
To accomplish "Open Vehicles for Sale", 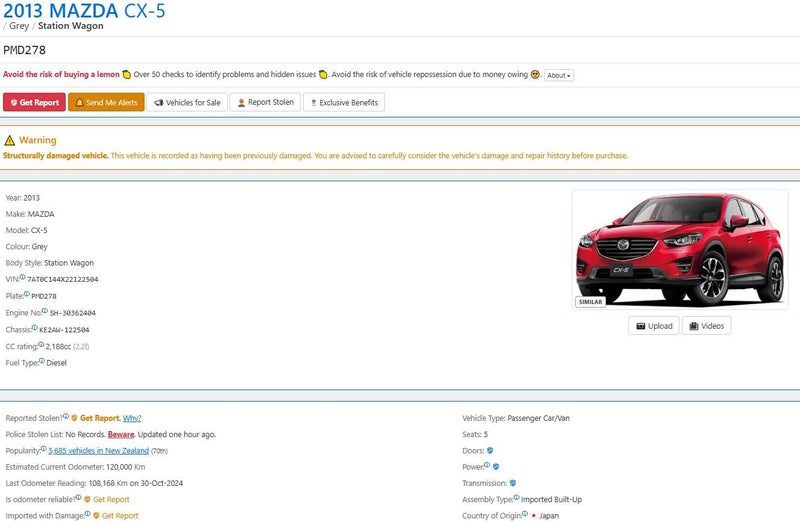I will pyautogui.click(x=187, y=102).
